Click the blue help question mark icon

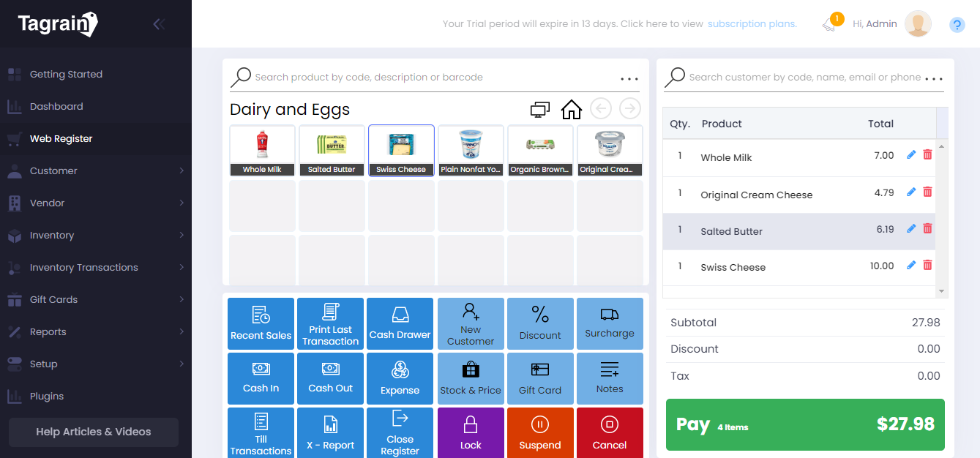pyautogui.click(x=957, y=25)
